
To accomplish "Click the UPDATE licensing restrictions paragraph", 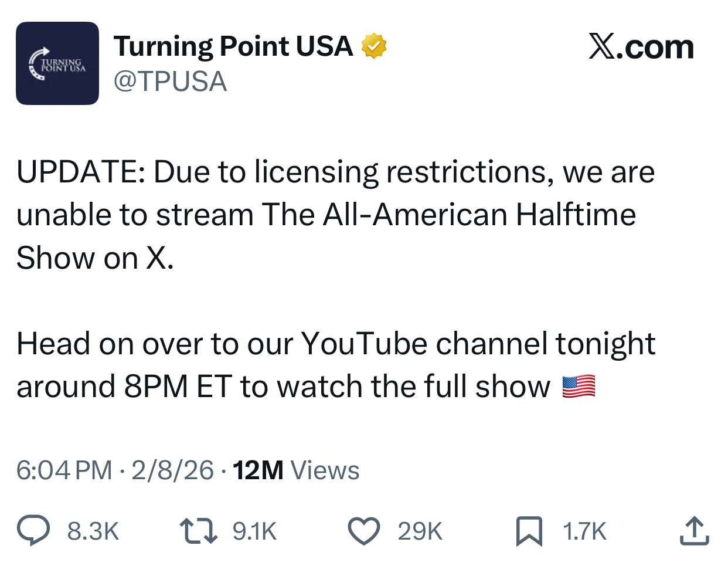I will pyautogui.click(x=335, y=215).
